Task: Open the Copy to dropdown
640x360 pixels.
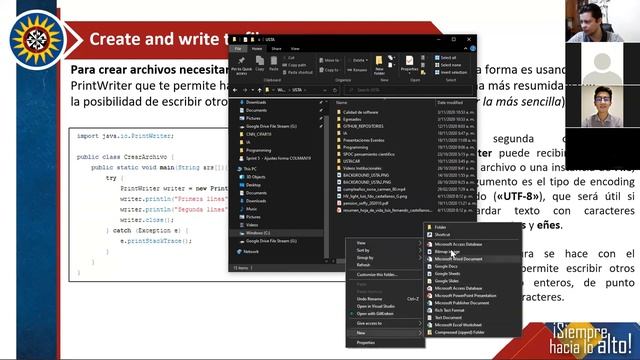Action: pos(329,70)
